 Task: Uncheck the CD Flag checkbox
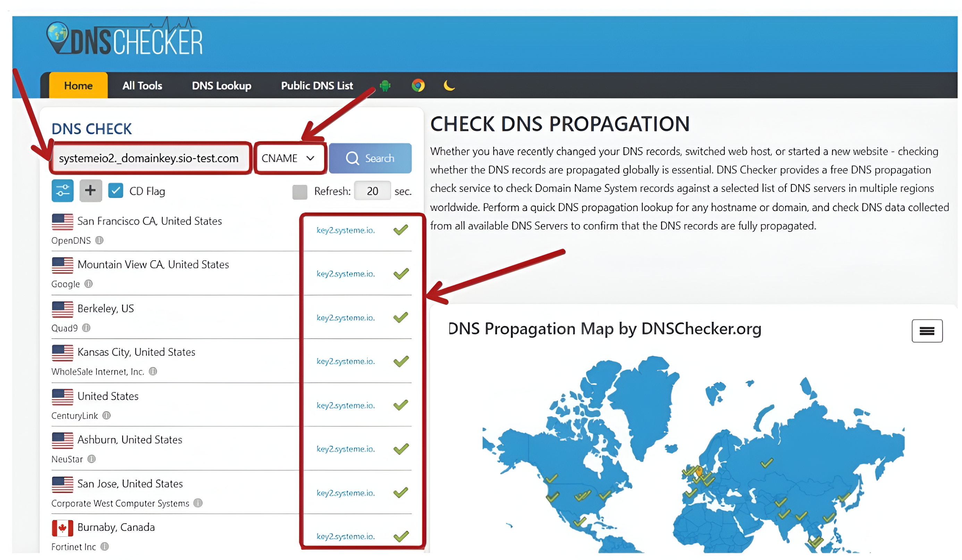(x=116, y=190)
